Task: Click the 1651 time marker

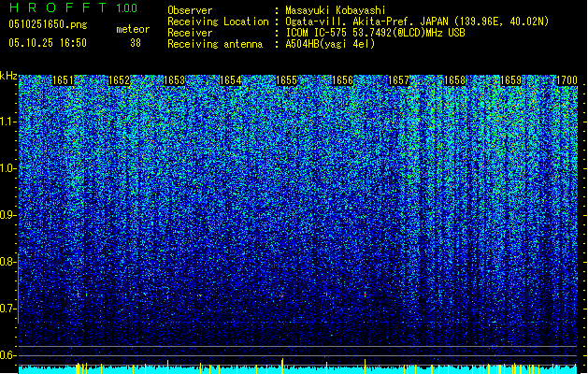Action: [x=63, y=80]
